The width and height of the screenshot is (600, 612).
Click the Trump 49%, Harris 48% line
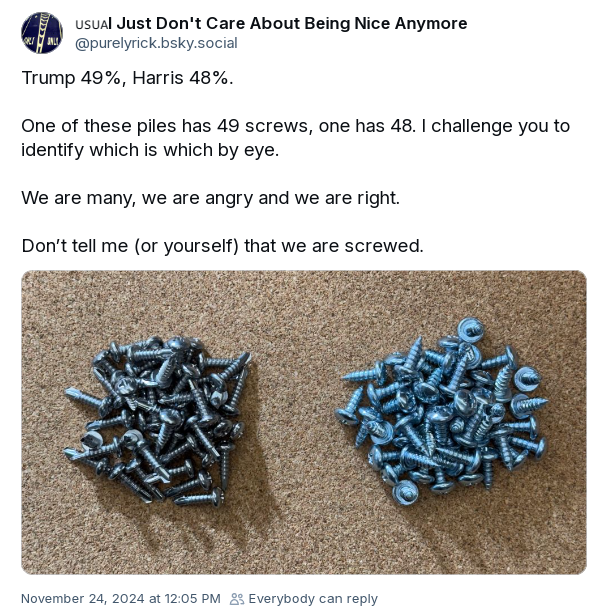(x=127, y=78)
